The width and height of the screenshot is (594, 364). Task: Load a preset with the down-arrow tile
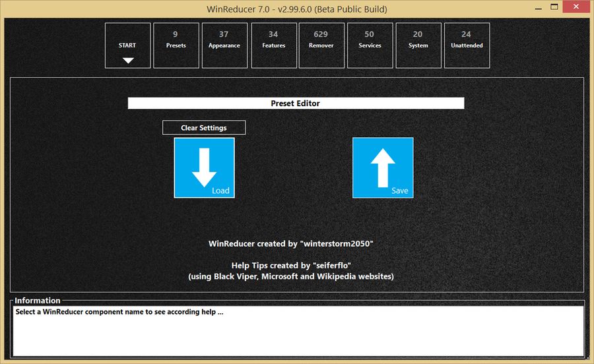(x=204, y=167)
